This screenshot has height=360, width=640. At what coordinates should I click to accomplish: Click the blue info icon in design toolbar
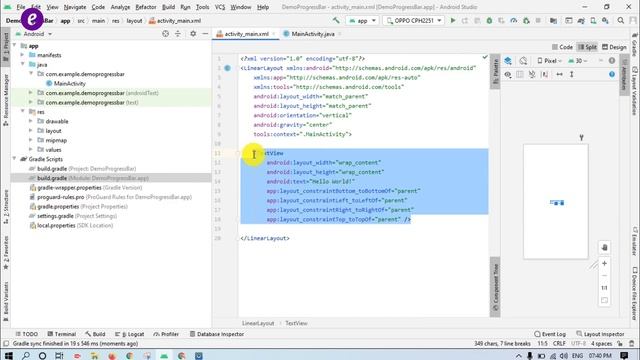click(x=612, y=74)
